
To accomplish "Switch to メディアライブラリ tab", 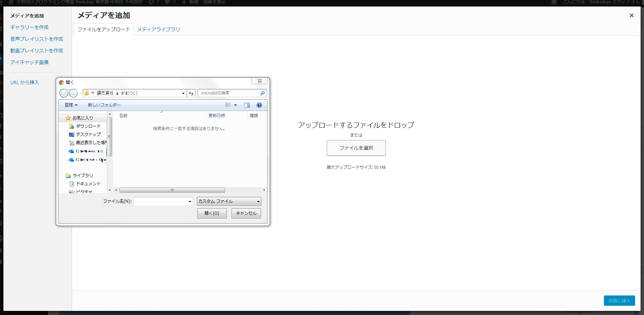I will (159, 29).
